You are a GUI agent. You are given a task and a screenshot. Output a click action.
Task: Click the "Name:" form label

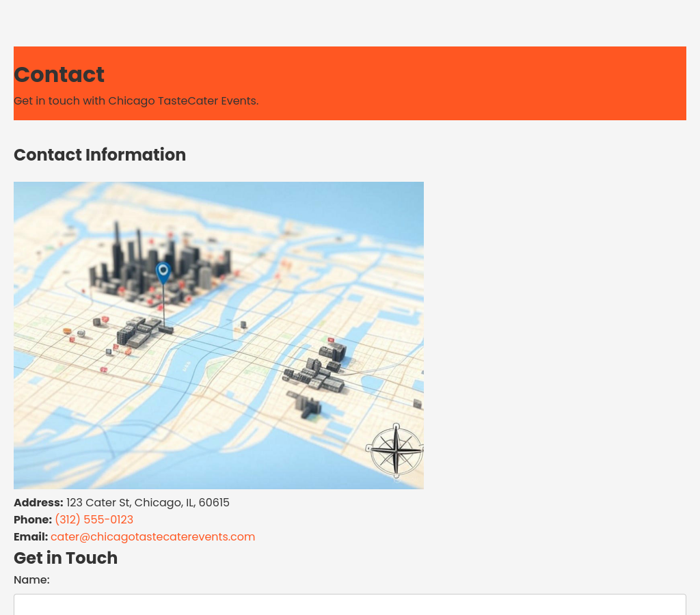(31, 580)
